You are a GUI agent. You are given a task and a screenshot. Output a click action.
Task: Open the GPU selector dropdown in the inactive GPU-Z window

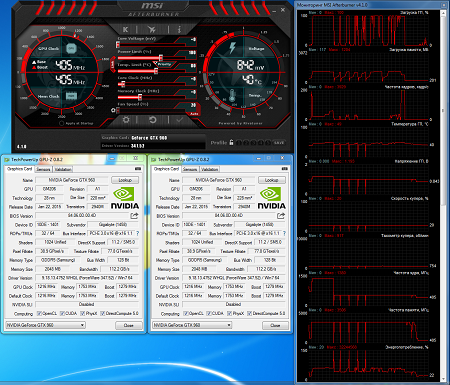45,325
